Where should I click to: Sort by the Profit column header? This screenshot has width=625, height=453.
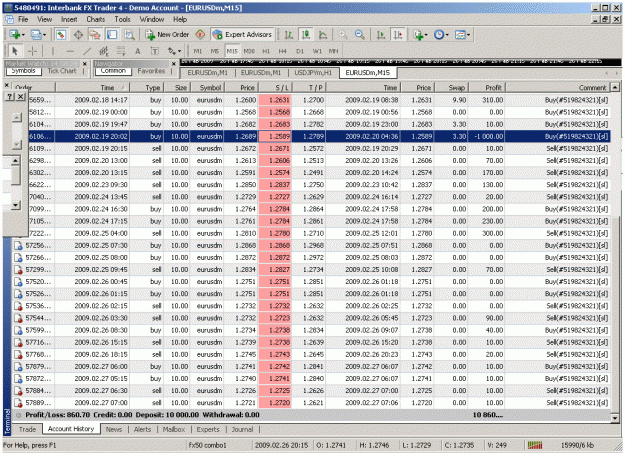click(x=487, y=87)
